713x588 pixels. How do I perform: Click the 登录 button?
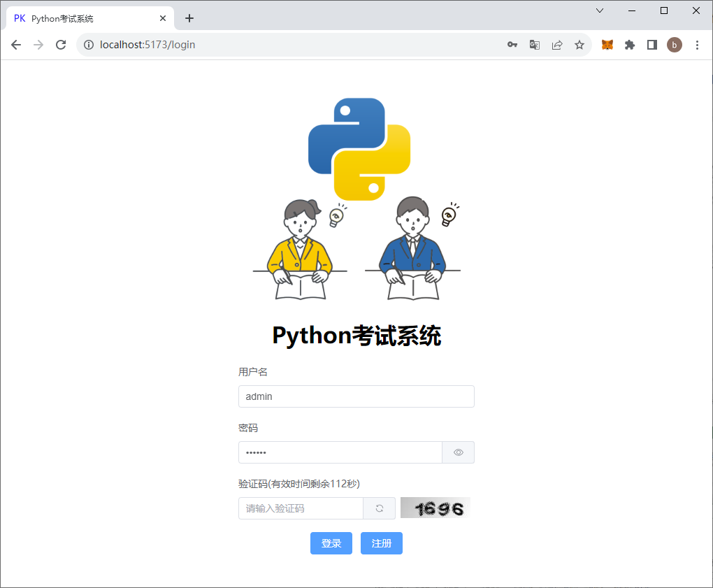pyautogui.click(x=331, y=543)
